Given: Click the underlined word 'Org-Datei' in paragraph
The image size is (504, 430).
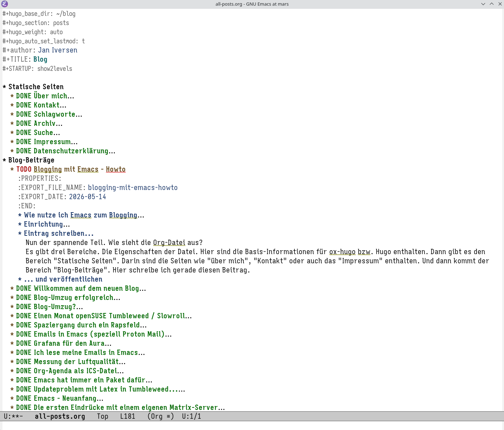Looking at the screenshot, I should click(x=169, y=242).
